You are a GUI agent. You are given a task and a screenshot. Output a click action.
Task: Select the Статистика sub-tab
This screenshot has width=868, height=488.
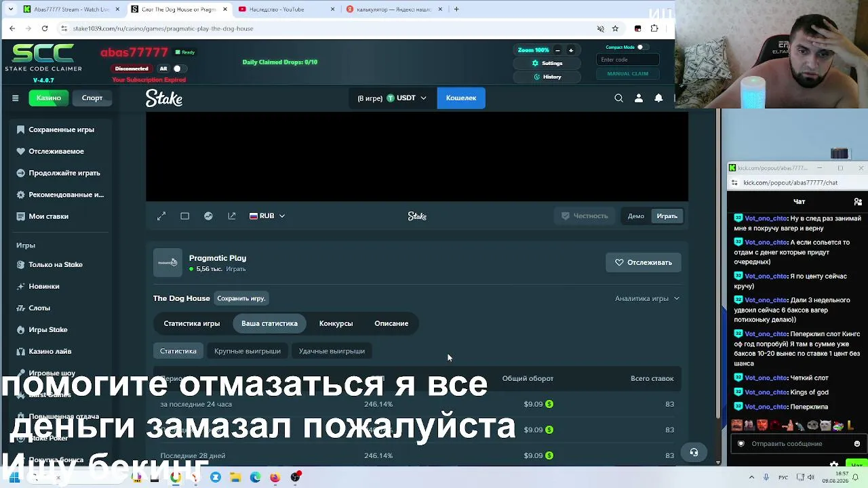click(178, 351)
